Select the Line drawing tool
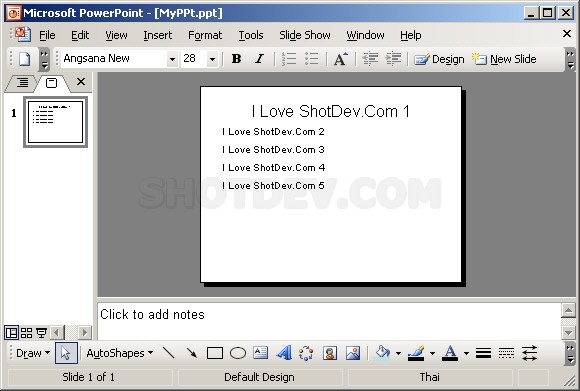This screenshot has height=391, width=580. point(169,353)
